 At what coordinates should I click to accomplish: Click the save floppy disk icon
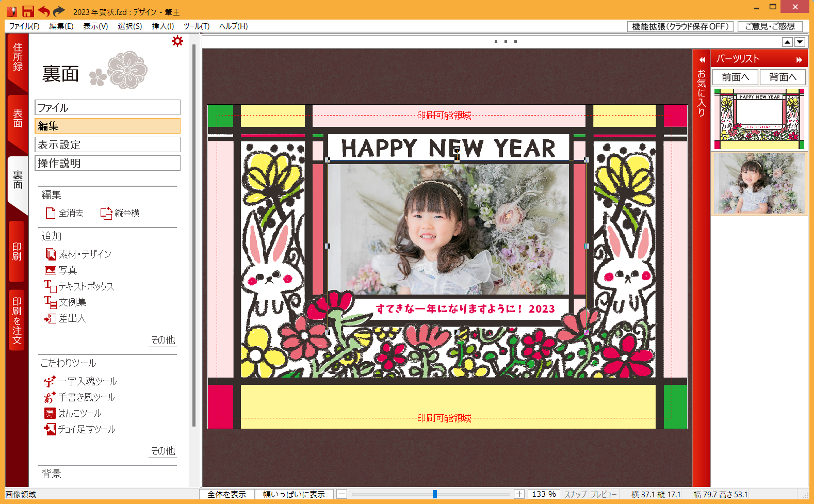(x=28, y=11)
